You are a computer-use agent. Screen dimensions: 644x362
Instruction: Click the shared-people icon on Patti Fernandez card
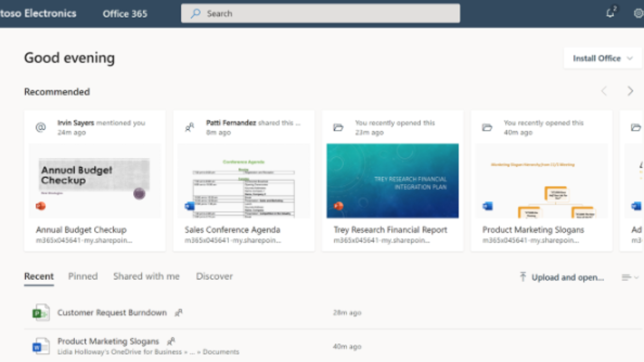tap(189, 127)
